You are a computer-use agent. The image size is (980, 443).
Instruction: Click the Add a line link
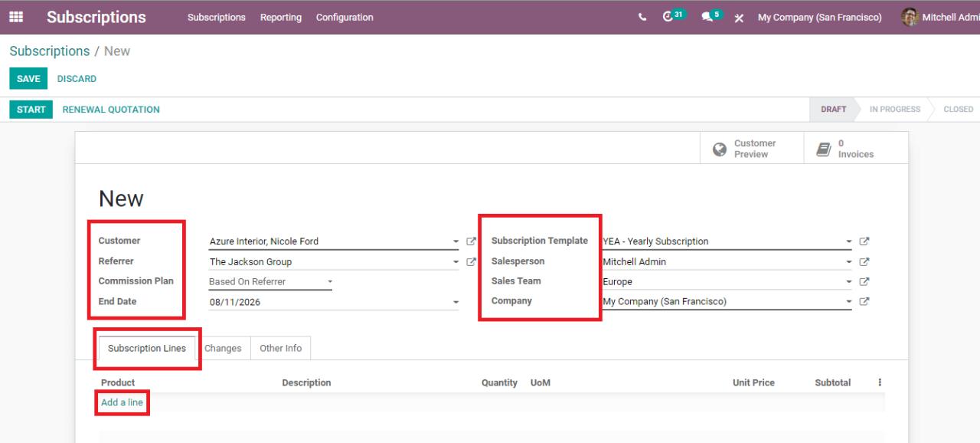tap(122, 402)
